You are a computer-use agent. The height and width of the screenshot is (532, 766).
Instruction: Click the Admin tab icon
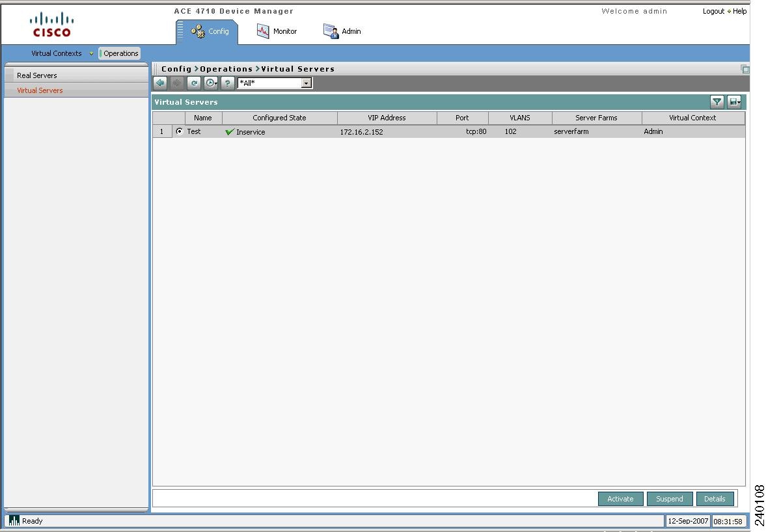click(331, 31)
